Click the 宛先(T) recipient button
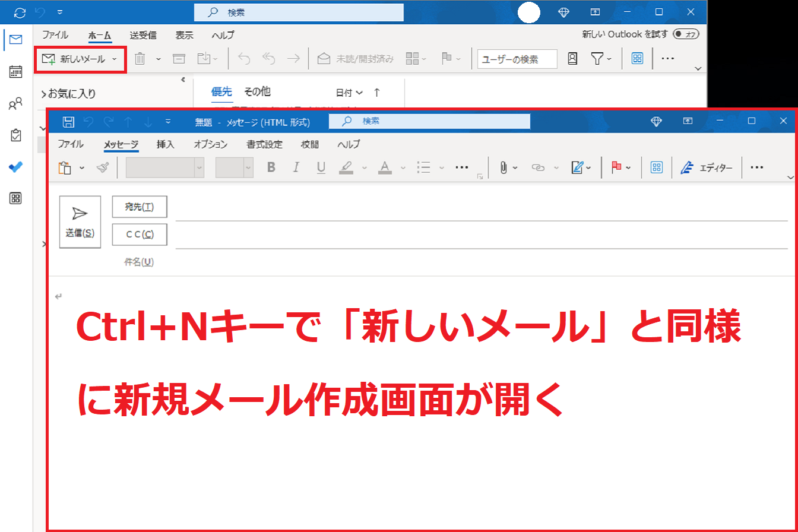The image size is (798, 532). (140, 207)
